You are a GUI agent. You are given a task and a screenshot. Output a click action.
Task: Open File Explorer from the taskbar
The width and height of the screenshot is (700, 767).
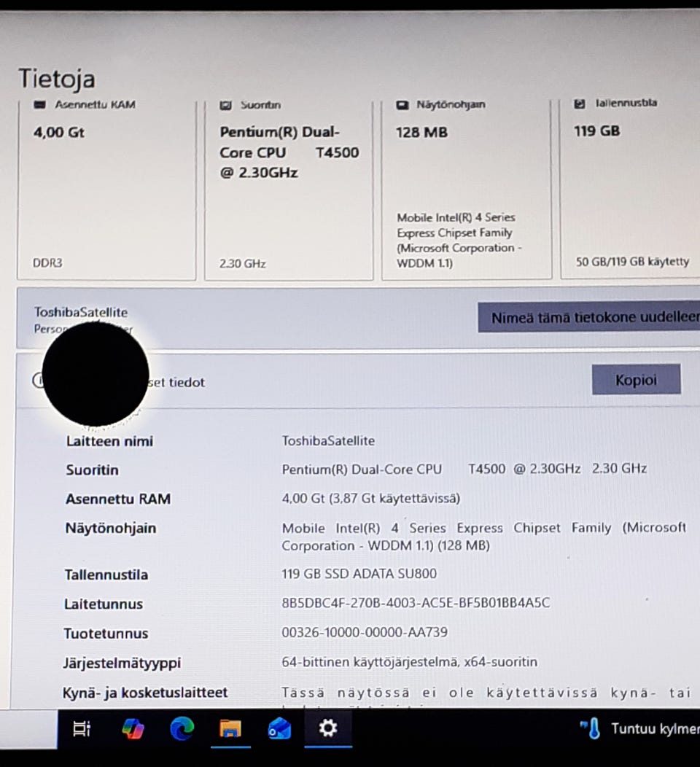(x=230, y=728)
